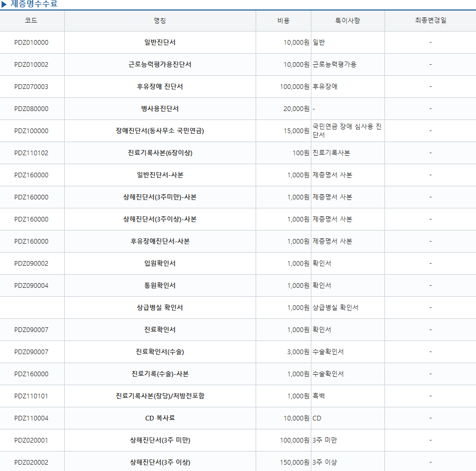The image size is (476, 471).
Task: Click the 통원확인서 name cell
Action: pyautogui.click(x=160, y=285)
